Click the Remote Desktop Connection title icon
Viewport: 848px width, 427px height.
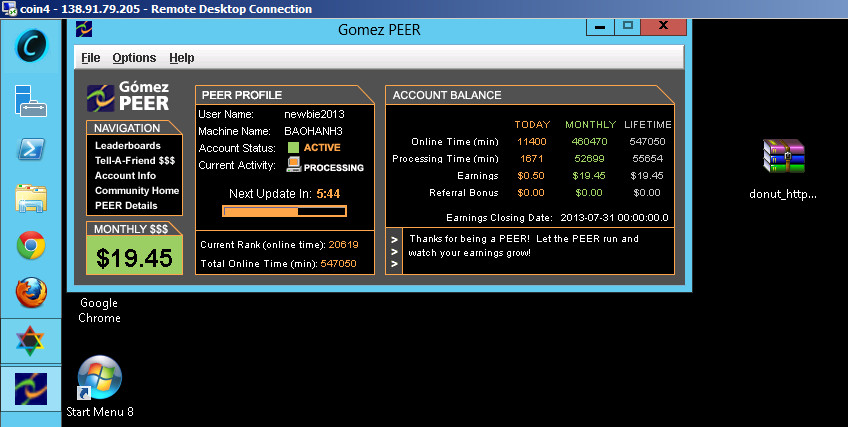pos(9,9)
